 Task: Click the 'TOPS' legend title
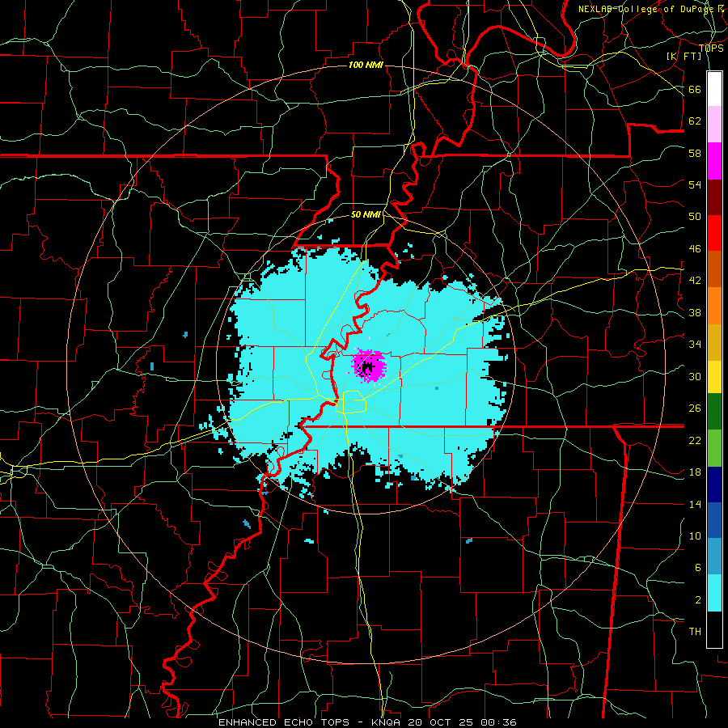(711, 49)
